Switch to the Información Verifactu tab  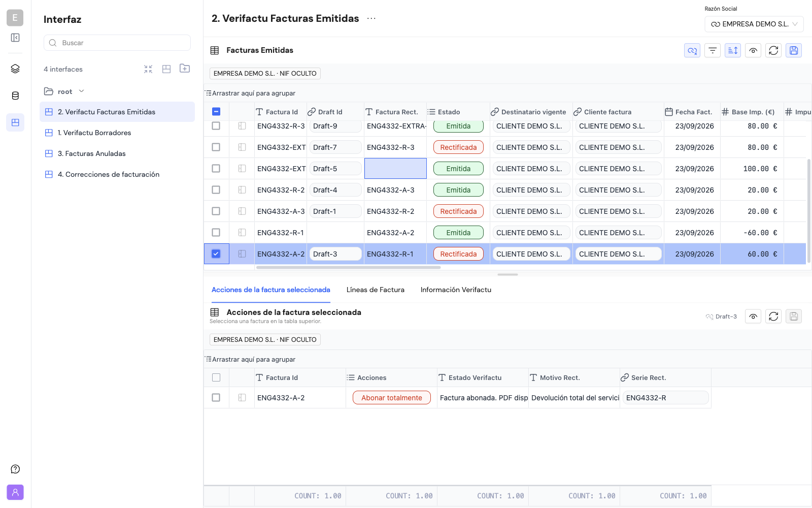point(456,290)
